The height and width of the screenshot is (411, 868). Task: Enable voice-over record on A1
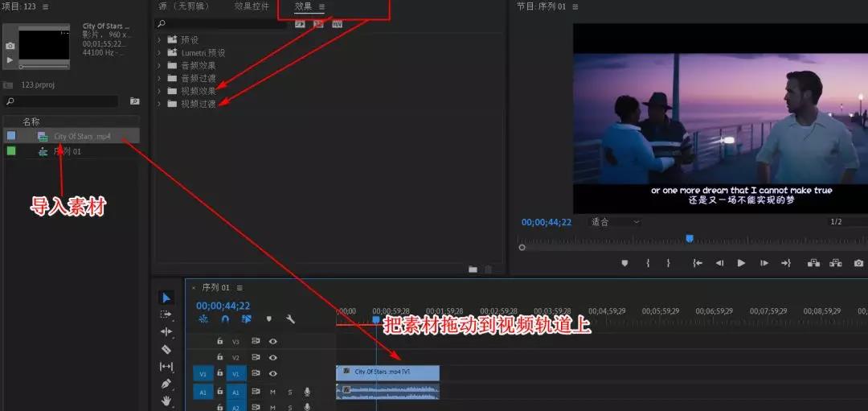click(307, 392)
